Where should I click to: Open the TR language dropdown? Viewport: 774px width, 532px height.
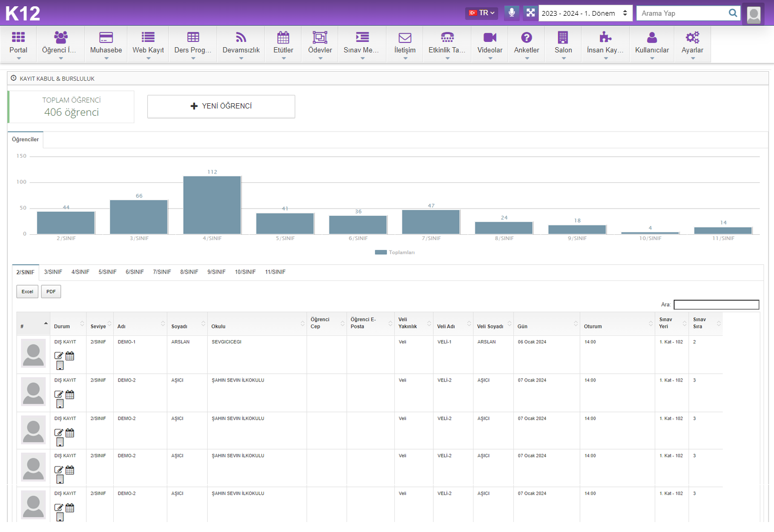coord(481,13)
